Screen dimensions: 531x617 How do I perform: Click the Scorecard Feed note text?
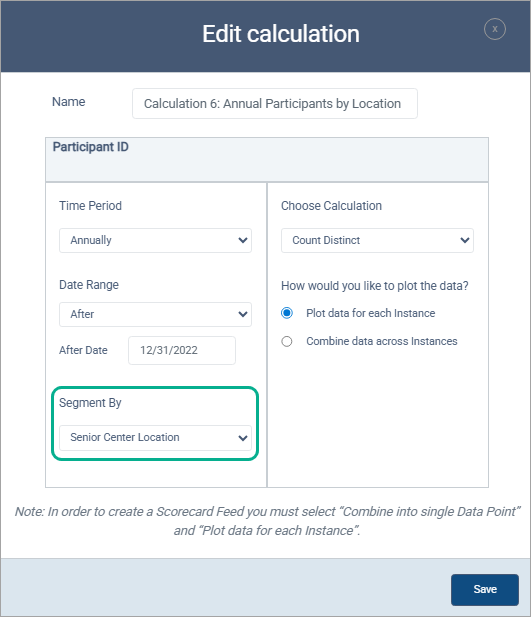[267, 521]
